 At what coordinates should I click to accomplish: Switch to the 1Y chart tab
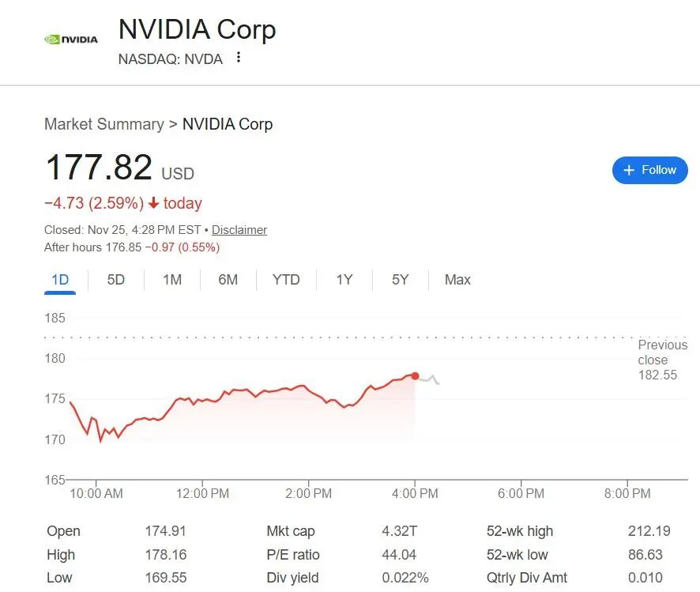click(344, 280)
